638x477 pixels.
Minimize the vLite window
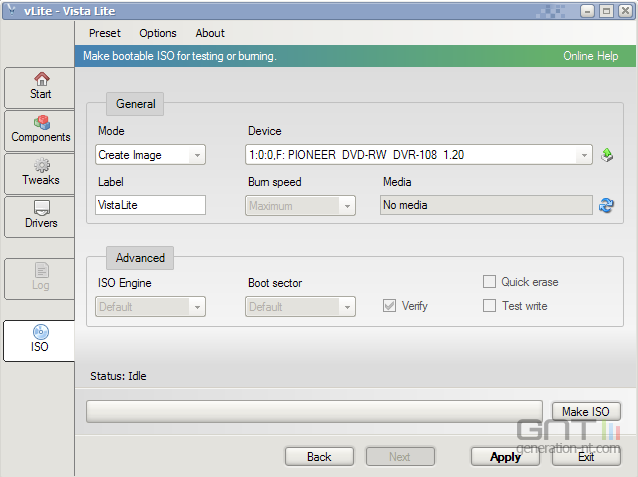[587, 11]
